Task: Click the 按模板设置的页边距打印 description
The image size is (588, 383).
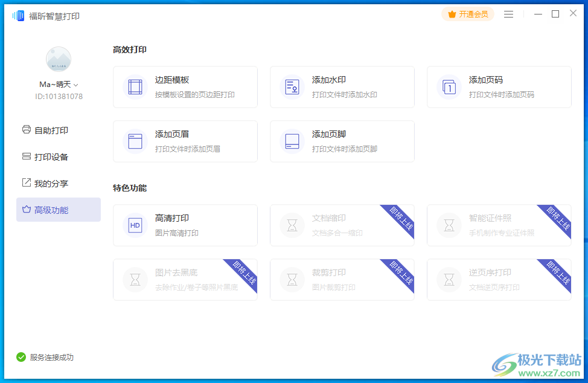Action: pyautogui.click(x=195, y=94)
